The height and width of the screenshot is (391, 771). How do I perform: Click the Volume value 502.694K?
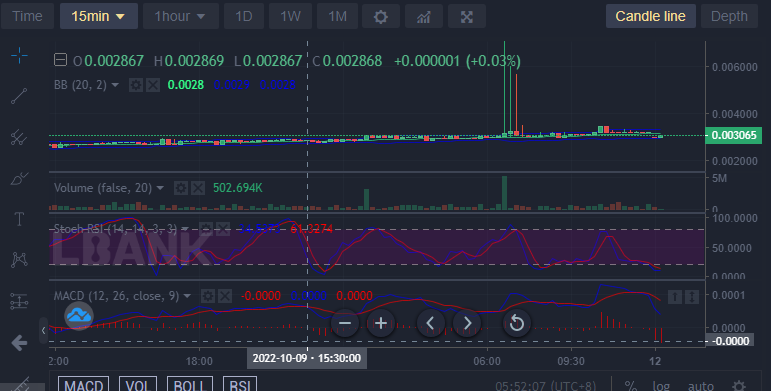pos(237,188)
